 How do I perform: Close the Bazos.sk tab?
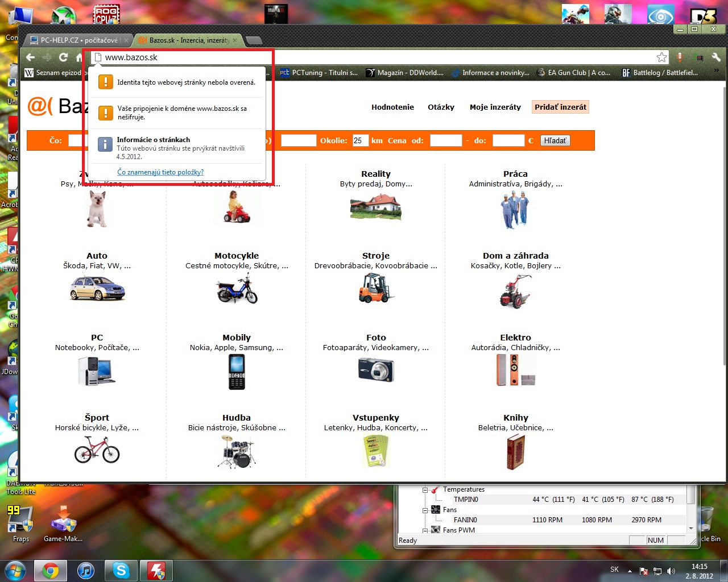[x=234, y=40]
